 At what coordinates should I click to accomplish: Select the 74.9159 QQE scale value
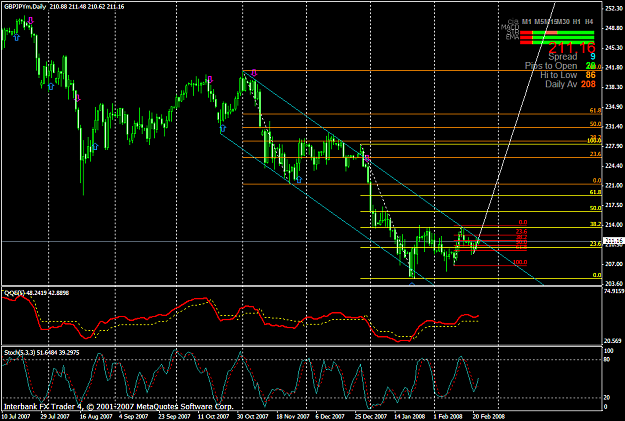pyautogui.click(x=613, y=291)
